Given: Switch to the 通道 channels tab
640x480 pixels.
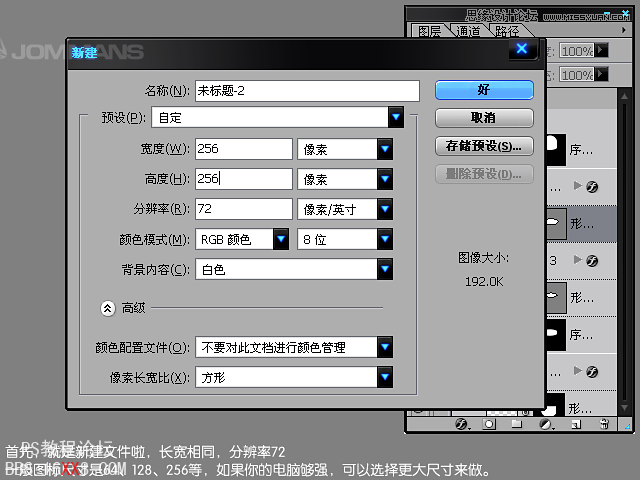Looking at the screenshot, I should point(466,31).
